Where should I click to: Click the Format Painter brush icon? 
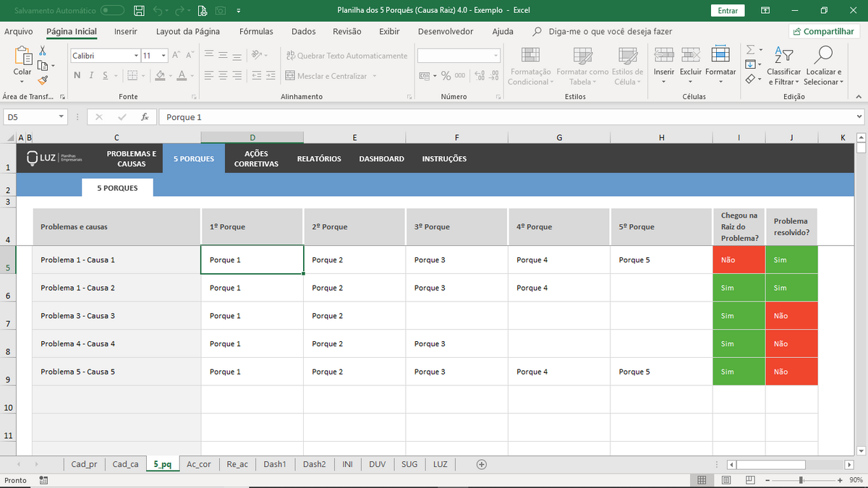click(x=43, y=81)
